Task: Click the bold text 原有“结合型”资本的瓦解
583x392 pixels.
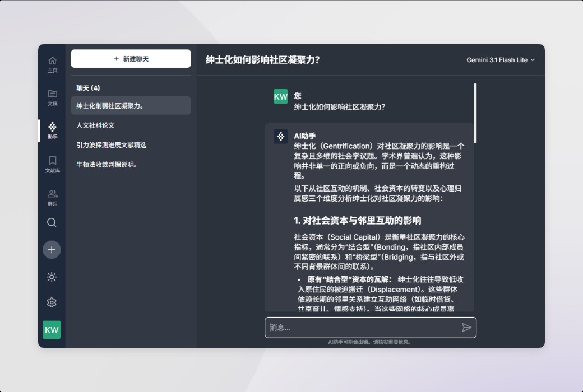Action: pyautogui.click(x=349, y=279)
